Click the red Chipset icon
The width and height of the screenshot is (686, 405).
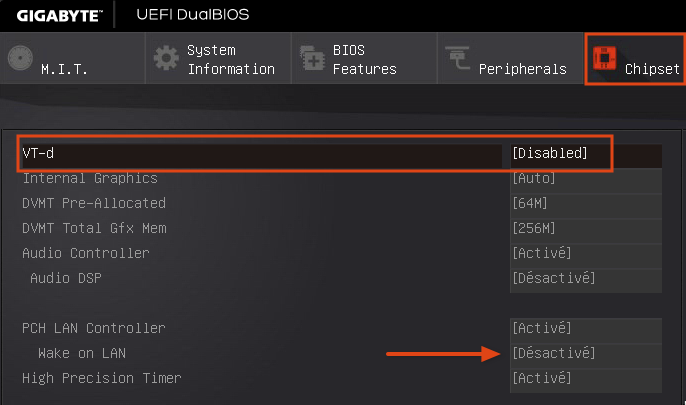pos(604,58)
